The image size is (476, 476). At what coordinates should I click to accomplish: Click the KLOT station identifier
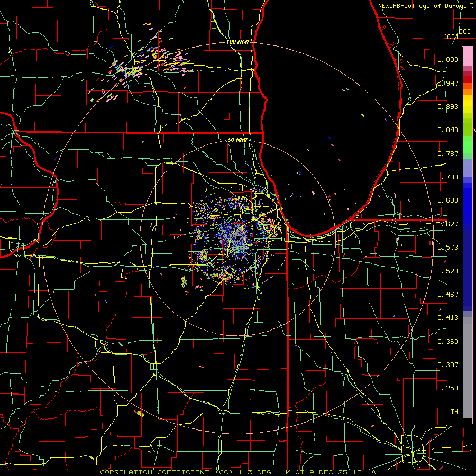(x=295, y=472)
